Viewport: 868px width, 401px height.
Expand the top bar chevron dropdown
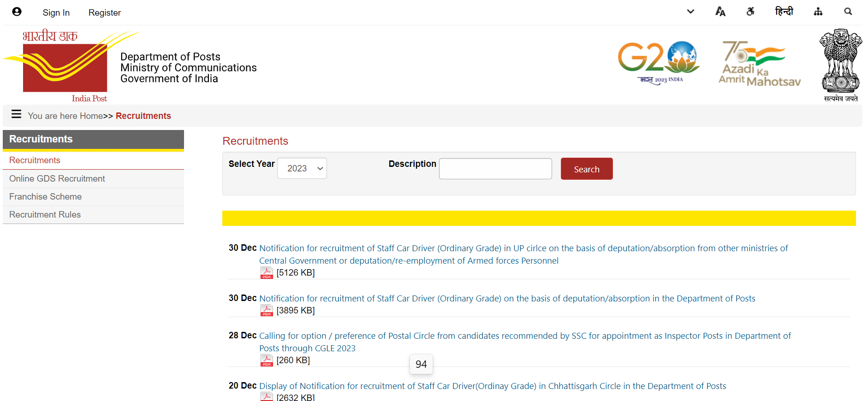click(690, 12)
